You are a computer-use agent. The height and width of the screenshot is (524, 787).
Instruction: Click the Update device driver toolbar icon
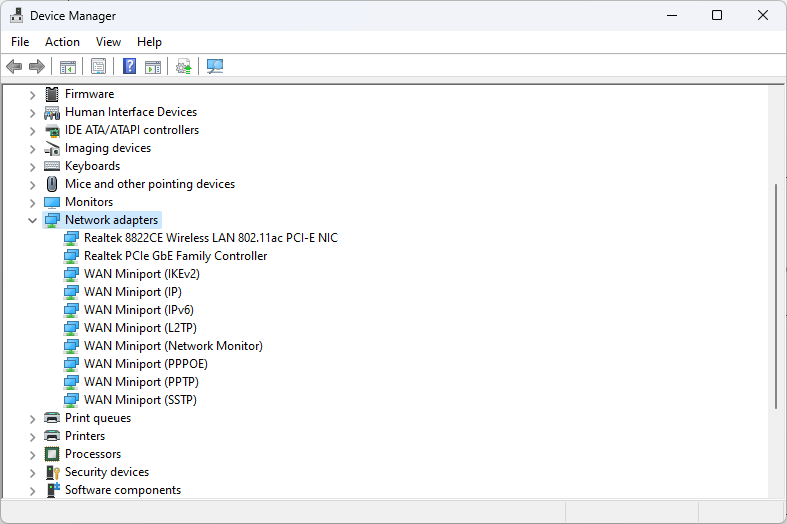click(183, 67)
